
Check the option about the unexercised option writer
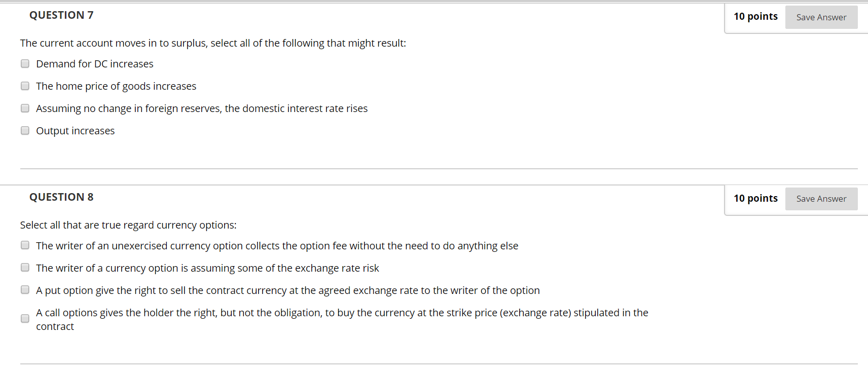tap(25, 245)
